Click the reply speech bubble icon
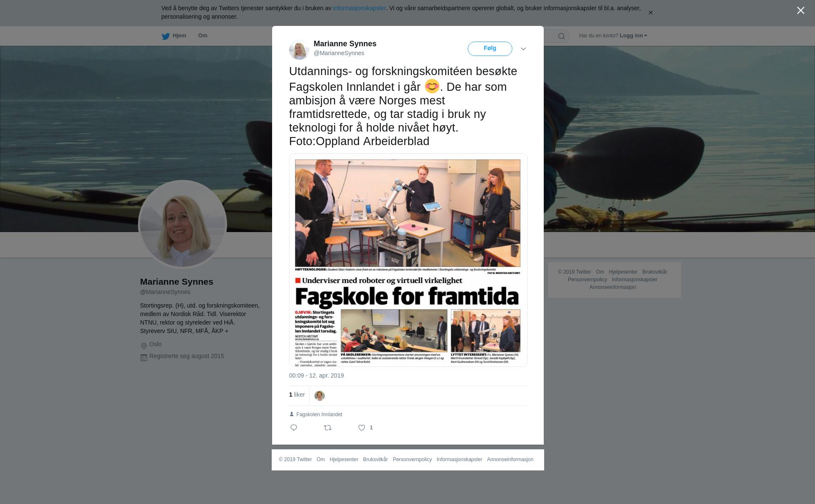 pyautogui.click(x=294, y=428)
